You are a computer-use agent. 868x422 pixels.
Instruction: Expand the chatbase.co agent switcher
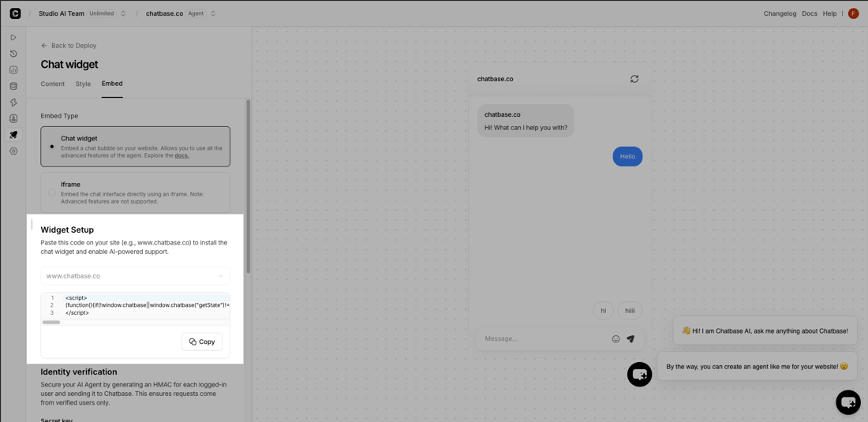[213, 14]
